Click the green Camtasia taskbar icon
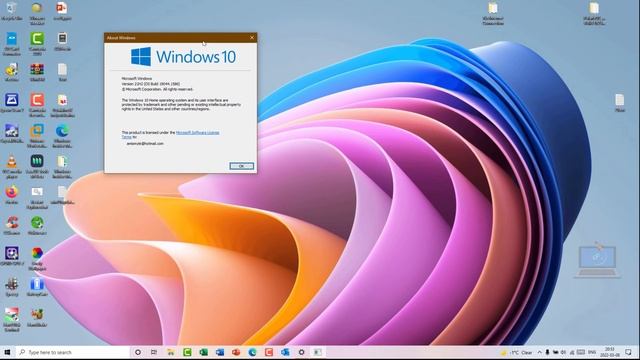 187,352
